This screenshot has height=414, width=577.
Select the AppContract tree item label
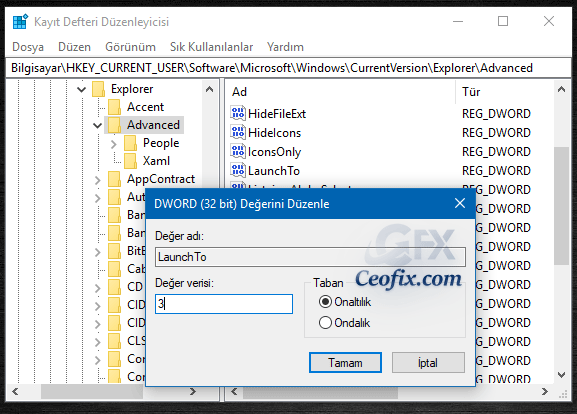(x=161, y=179)
